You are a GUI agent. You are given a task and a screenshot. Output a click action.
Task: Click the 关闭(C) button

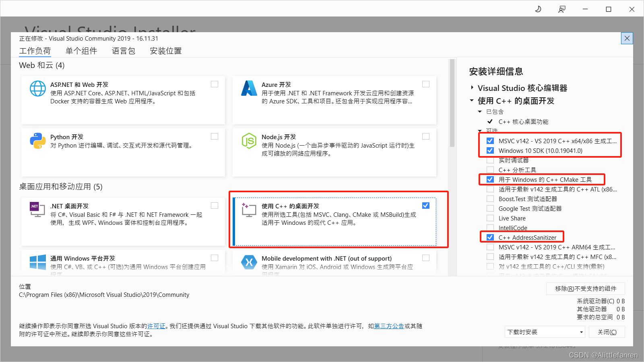click(607, 332)
